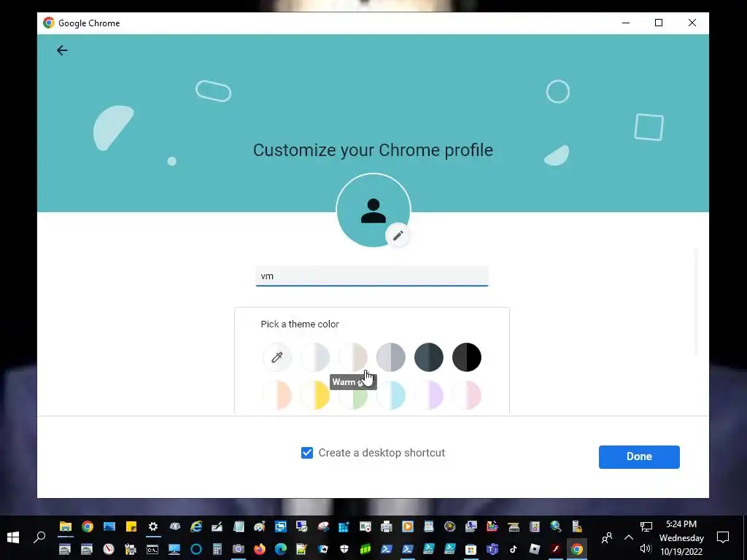The width and height of the screenshot is (747, 560).
Task: Open Microsoft Store from taskbar
Action: tap(471, 550)
